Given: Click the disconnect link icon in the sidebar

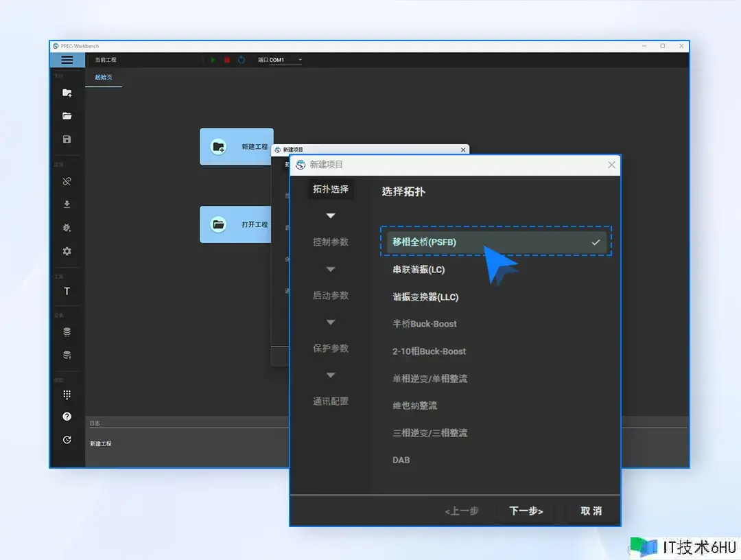Looking at the screenshot, I should click(67, 181).
